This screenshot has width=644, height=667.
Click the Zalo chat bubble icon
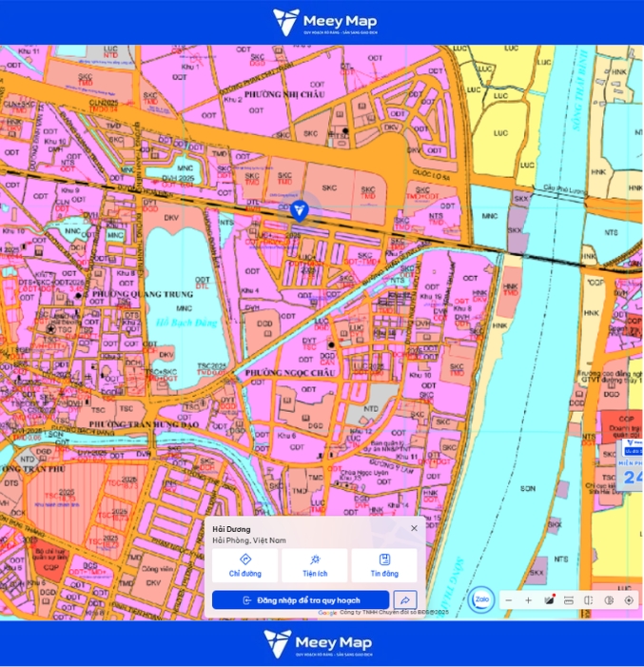[481, 599]
